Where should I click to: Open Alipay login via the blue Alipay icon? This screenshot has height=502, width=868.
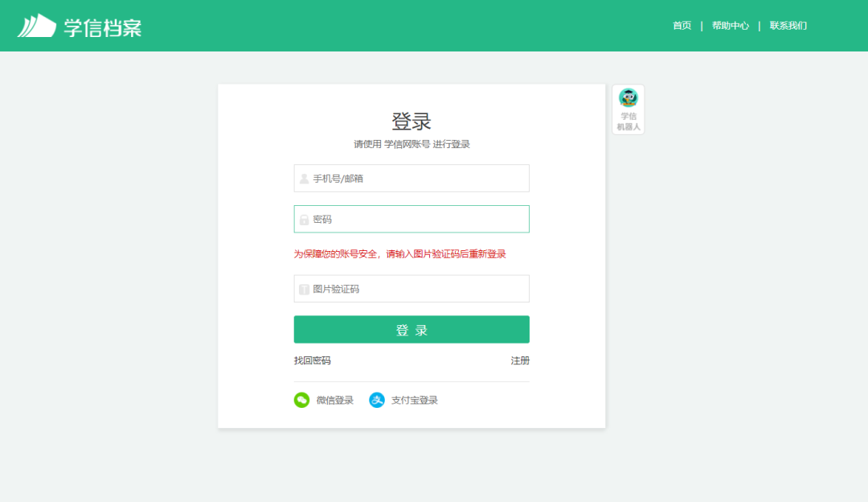376,399
